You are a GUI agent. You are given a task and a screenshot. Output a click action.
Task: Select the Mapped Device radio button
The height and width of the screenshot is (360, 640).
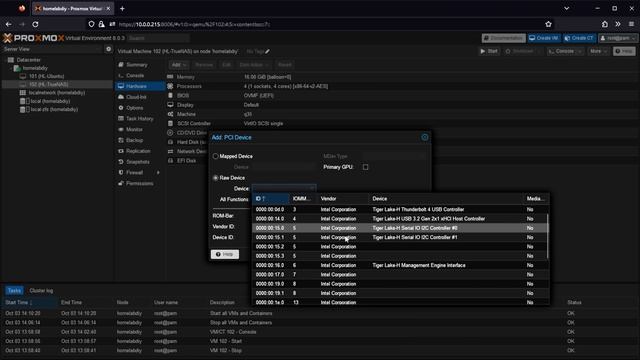click(216, 156)
